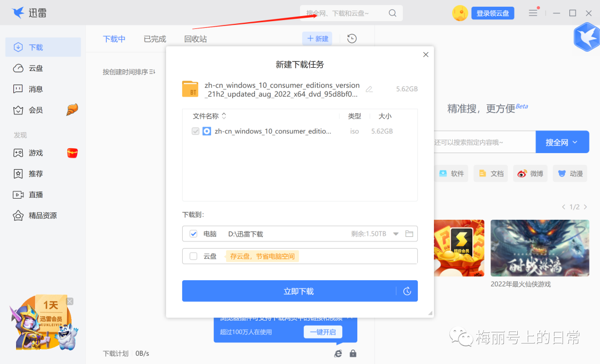Viewport: 600px width, 364px height.
Task: Browse for the download folder via the folder icon
Action: pos(409,234)
